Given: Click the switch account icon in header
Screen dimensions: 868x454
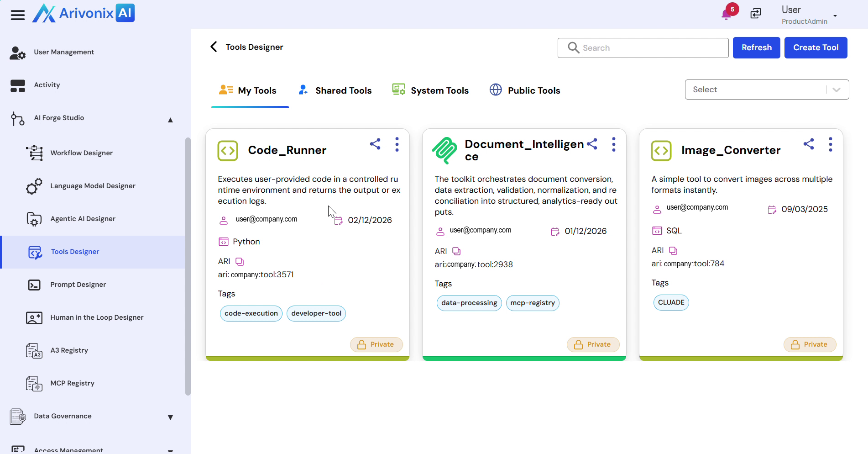Looking at the screenshot, I should [x=756, y=14].
